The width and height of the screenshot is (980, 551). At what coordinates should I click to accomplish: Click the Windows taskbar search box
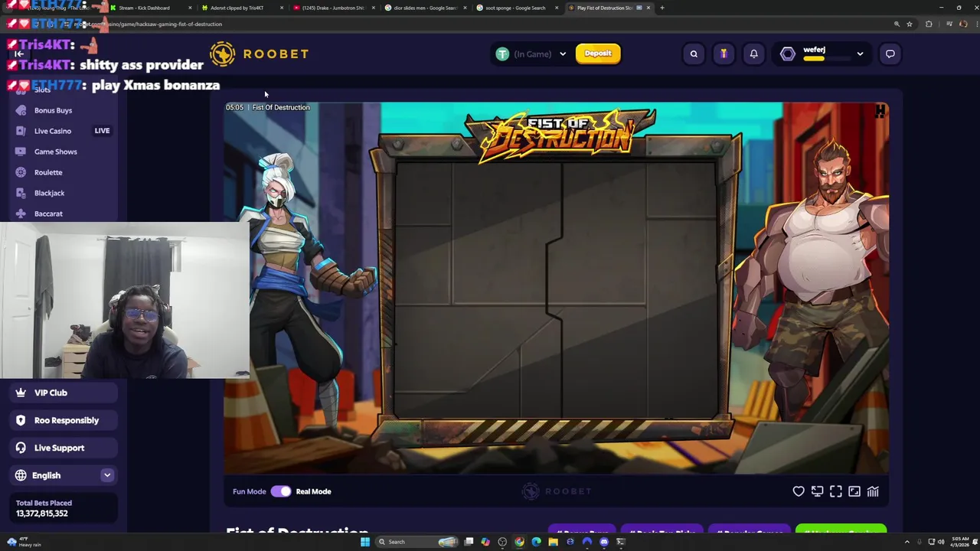click(x=417, y=542)
